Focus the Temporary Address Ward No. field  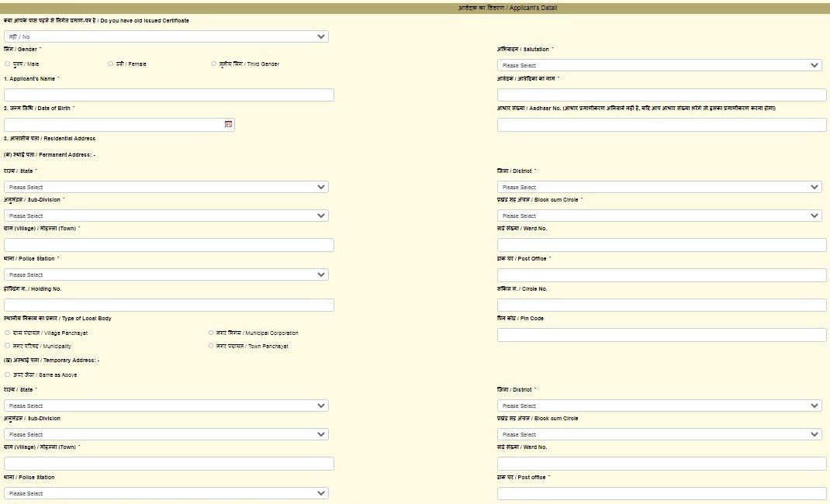tap(662, 464)
